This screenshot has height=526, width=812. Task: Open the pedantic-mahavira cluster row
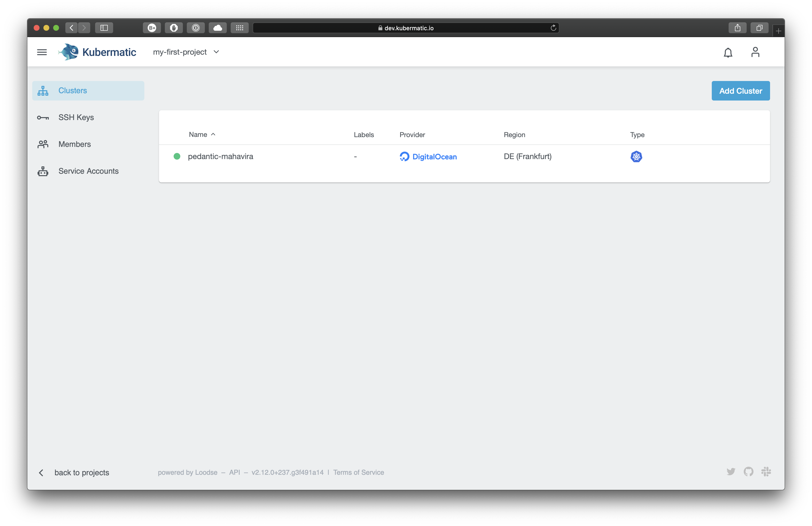(220, 156)
